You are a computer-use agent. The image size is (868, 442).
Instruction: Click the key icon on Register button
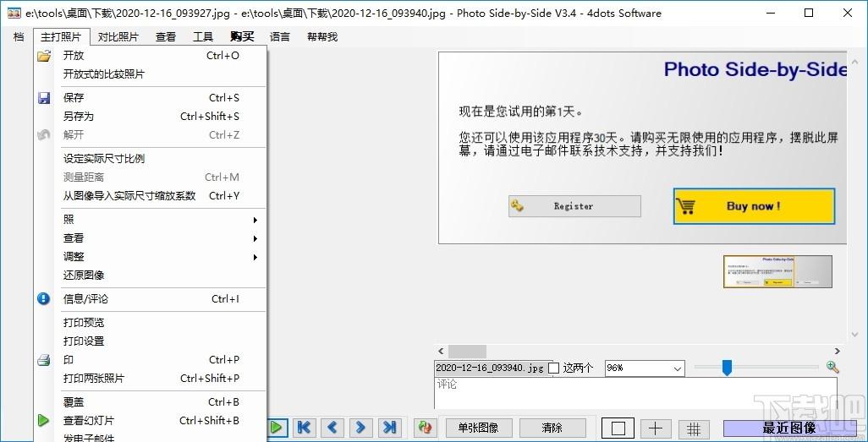coord(517,205)
